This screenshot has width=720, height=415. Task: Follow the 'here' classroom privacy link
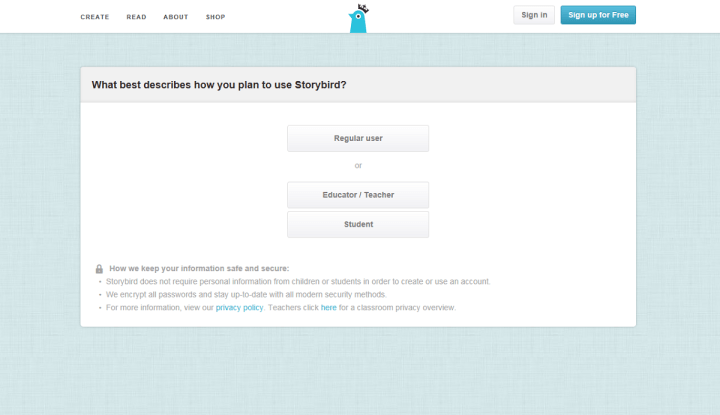[x=328, y=308]
